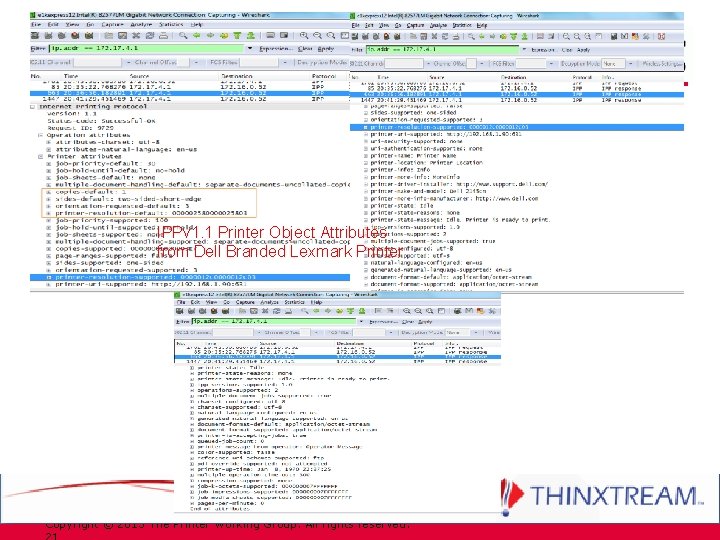This screenshot has height=540, width=720.
Task: Expand attributes-charset: utf-8 tree row
Action: 49,142
